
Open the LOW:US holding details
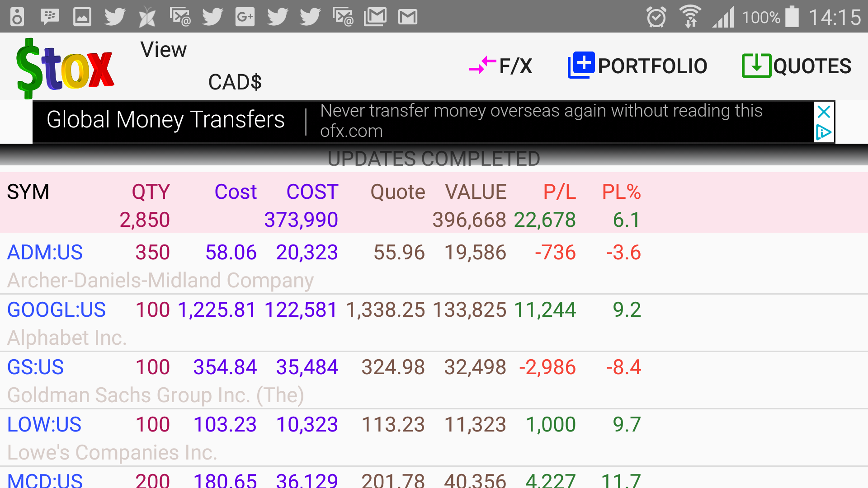[44, 424]
